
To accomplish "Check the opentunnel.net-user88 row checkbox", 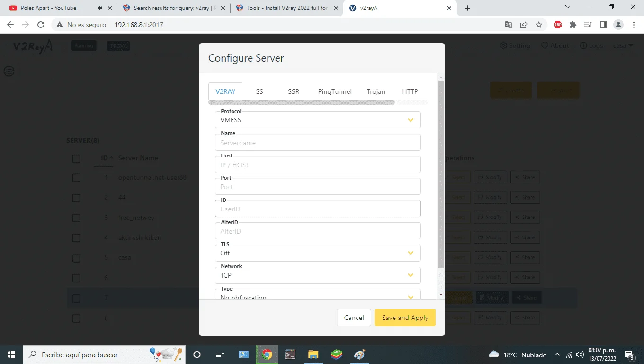I will click(x=76, y=178).
